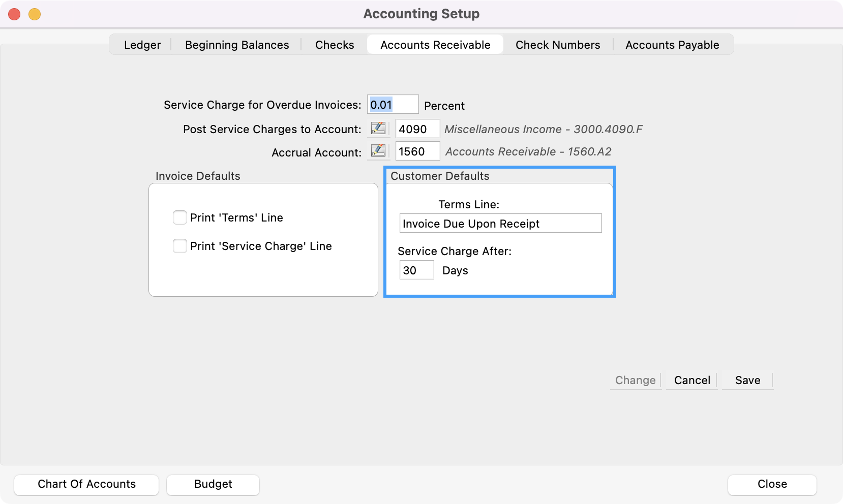Click the Close button at bottom right
Screen dimensions: 843x504
click(772, 484)
